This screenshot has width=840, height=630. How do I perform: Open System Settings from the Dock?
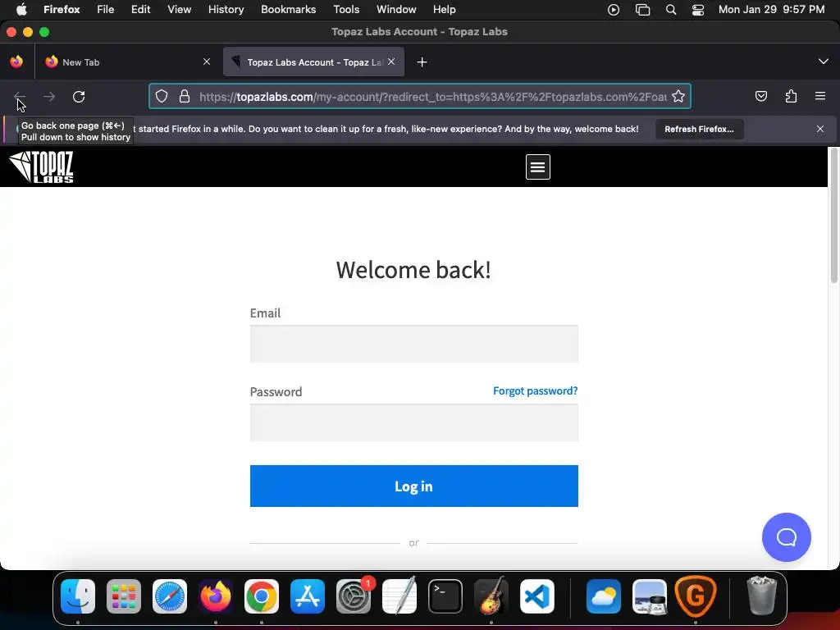click(x=354, y=596)
